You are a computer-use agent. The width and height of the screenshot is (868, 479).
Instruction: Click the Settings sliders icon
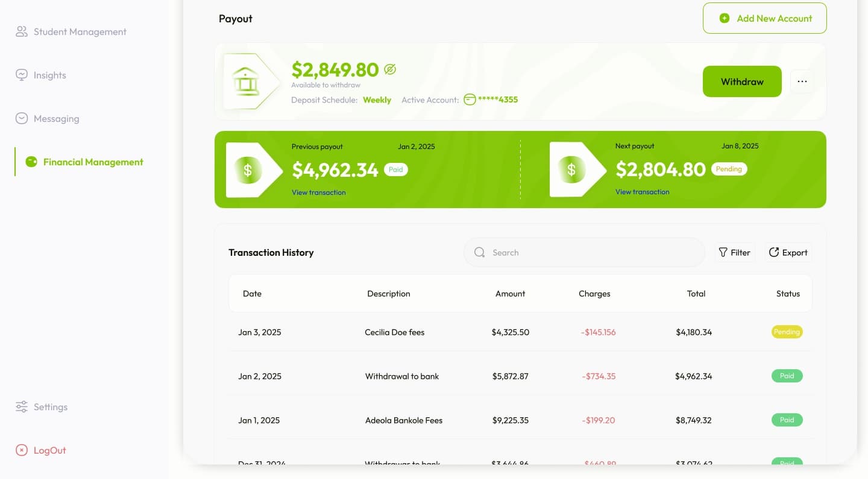(x=22, y=407)
